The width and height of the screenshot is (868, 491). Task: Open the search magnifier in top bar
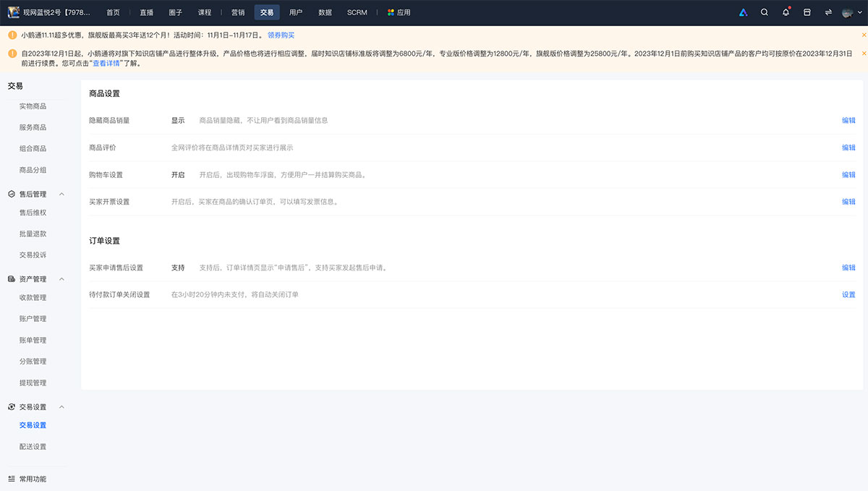[x=765, y=12]
